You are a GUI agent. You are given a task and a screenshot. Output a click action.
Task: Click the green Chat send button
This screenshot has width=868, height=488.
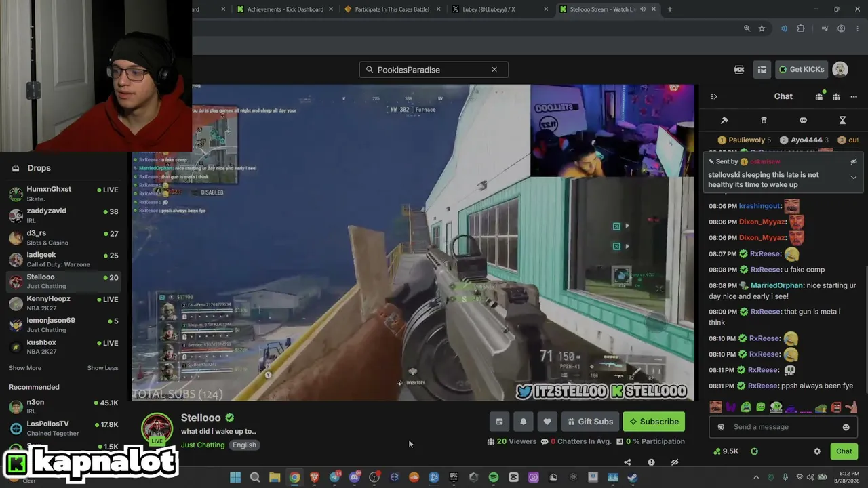(x=844, y=451)
